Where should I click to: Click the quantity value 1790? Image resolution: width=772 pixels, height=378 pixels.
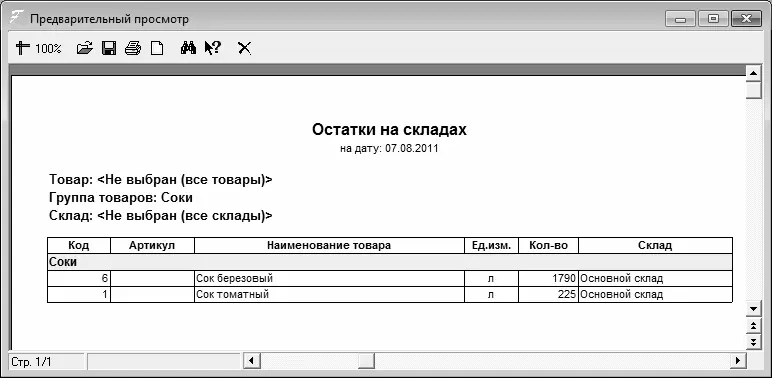click(563, 279)
